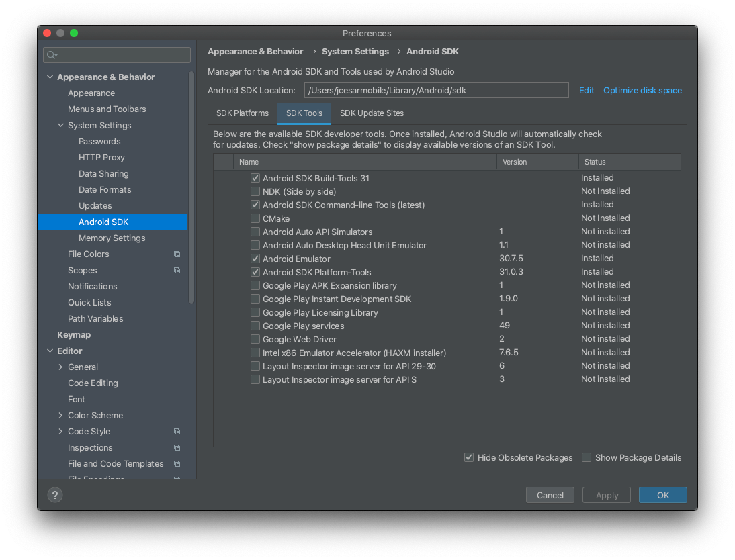Click the icon beside File and Code Templates
The image size is (735, 560).
177,463
